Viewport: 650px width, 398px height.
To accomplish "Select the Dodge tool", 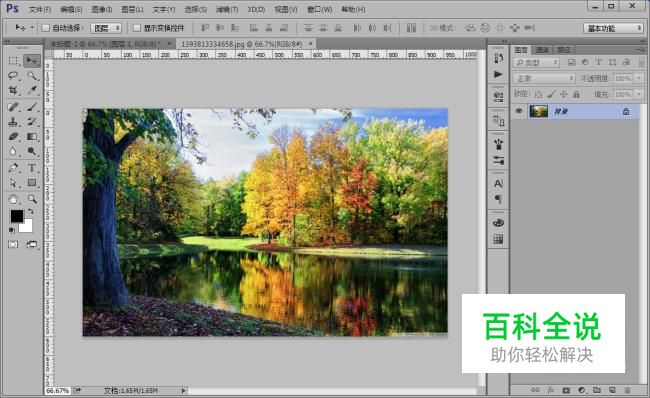I will [x=32, y=151].
